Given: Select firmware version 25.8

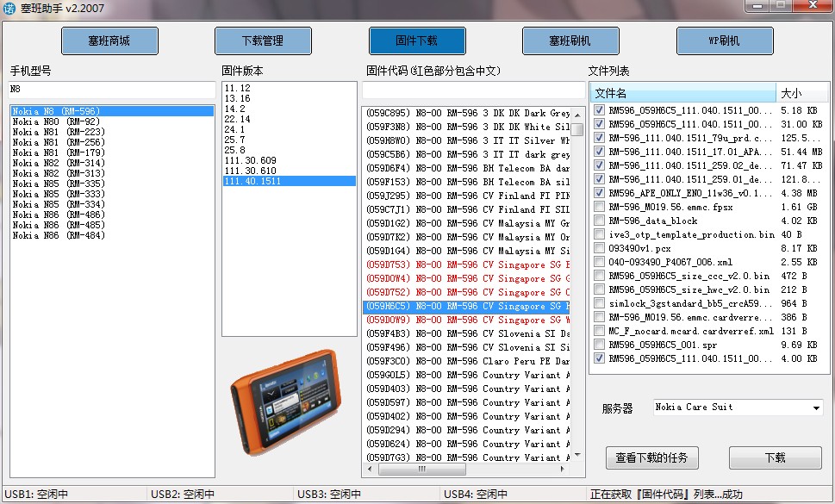Looking at the screenshot, I should click(x=290, y=150).
